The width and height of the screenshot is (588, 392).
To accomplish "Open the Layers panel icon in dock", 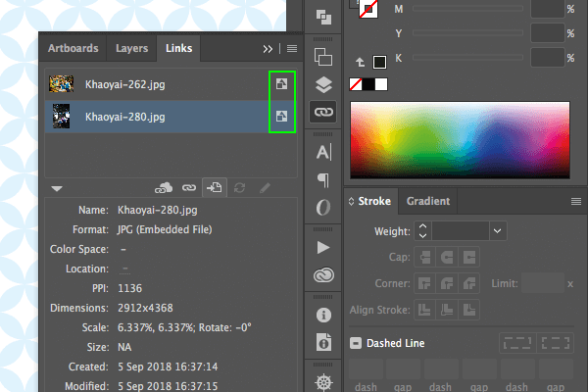I will [323, 85].
